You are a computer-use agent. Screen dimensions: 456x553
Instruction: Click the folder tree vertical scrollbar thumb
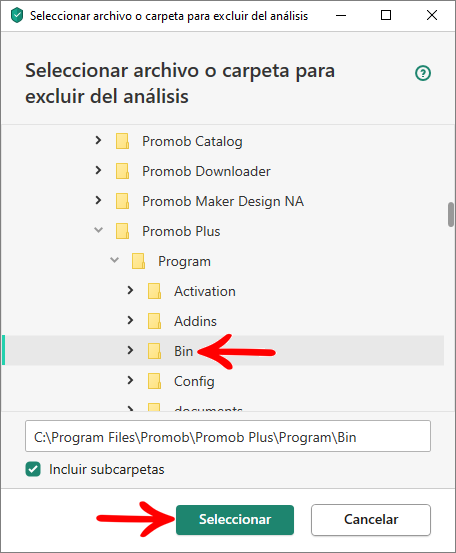click(451, 214)
